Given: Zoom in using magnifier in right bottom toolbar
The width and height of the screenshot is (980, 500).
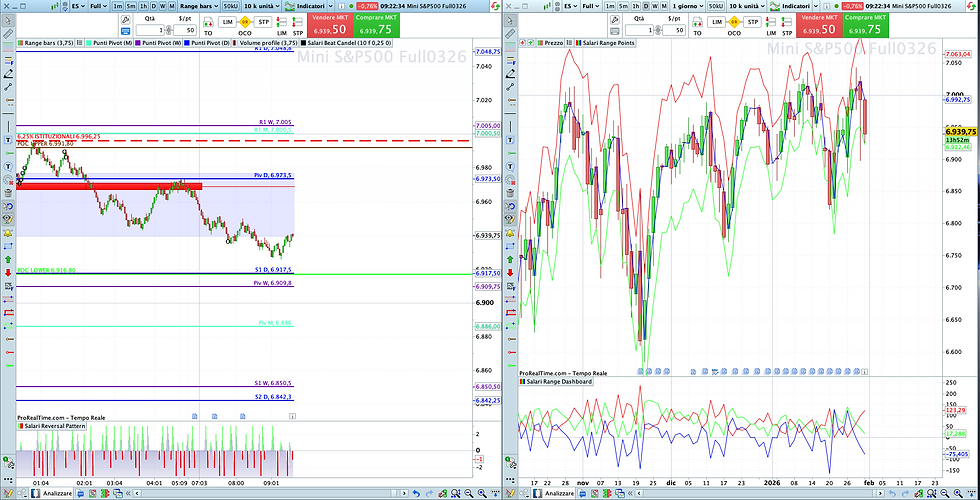Looking at the screenshot, I should [958, 494].
